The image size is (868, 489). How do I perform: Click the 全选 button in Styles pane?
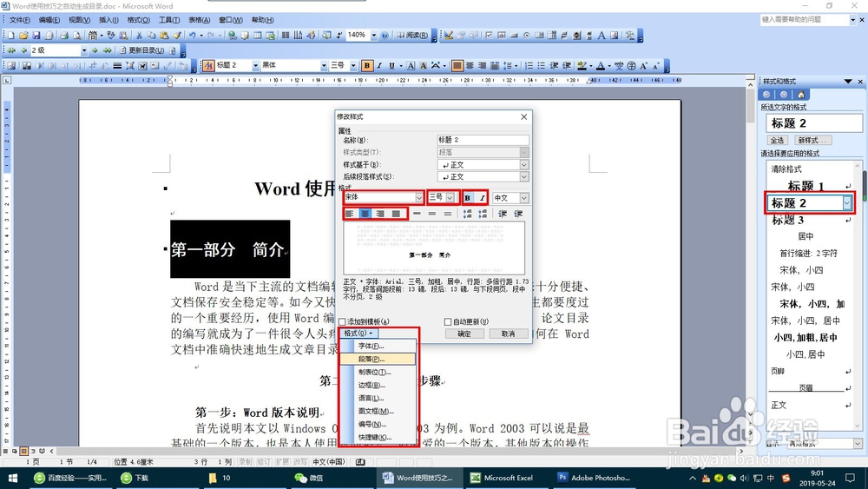point(777,140)
